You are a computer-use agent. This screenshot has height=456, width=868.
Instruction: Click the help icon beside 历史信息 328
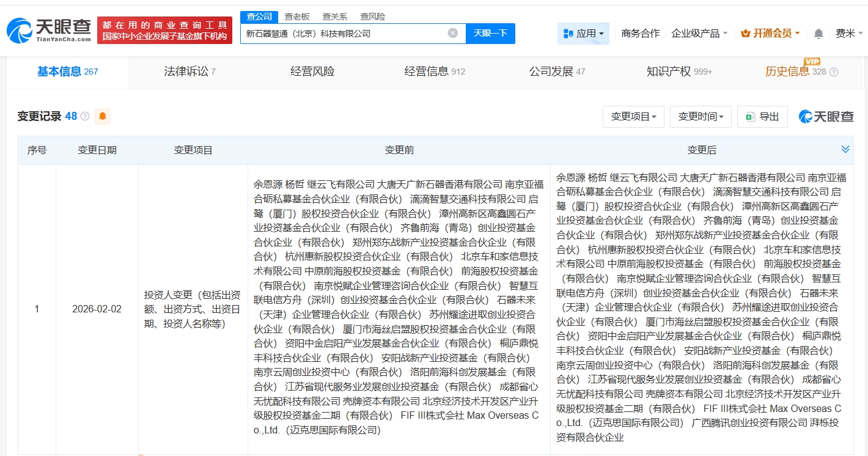834,72
